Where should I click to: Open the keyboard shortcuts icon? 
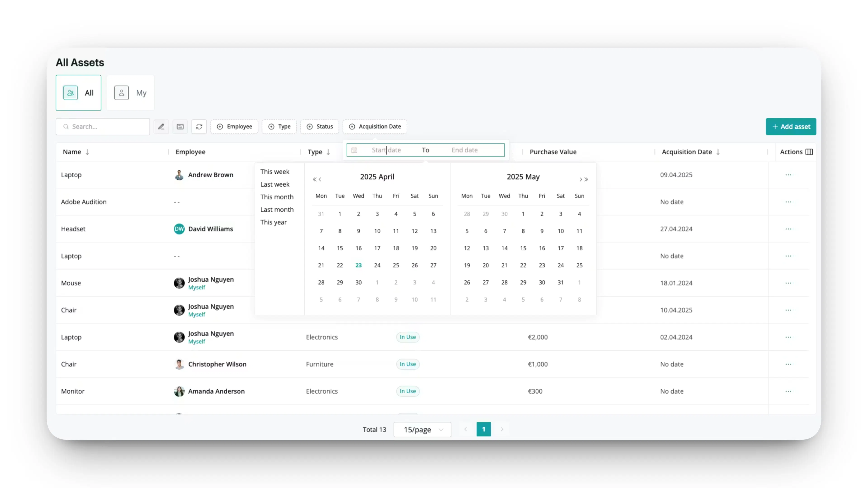click(x=180, y=126)
